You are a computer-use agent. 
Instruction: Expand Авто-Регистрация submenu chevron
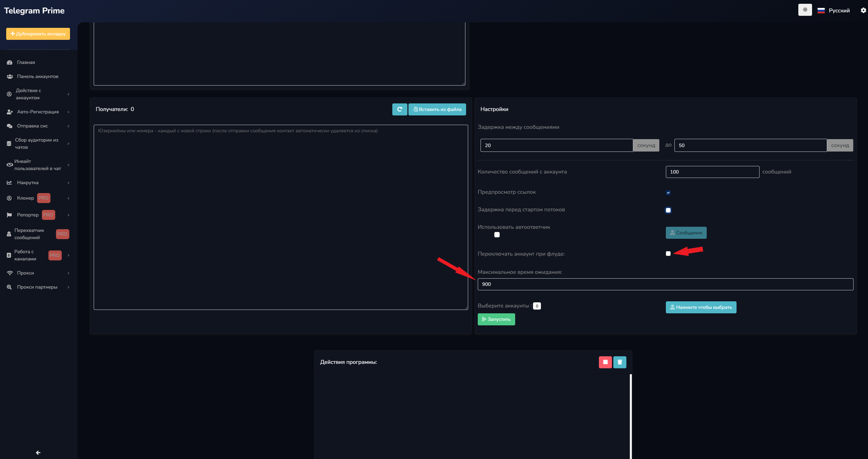click(x=68, y=112)
